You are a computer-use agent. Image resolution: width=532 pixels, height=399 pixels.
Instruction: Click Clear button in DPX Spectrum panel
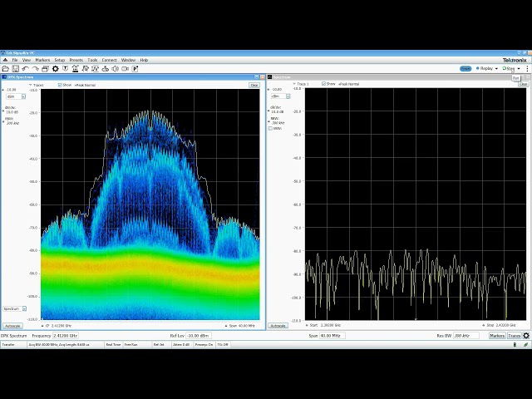click(x=254, y=85)
